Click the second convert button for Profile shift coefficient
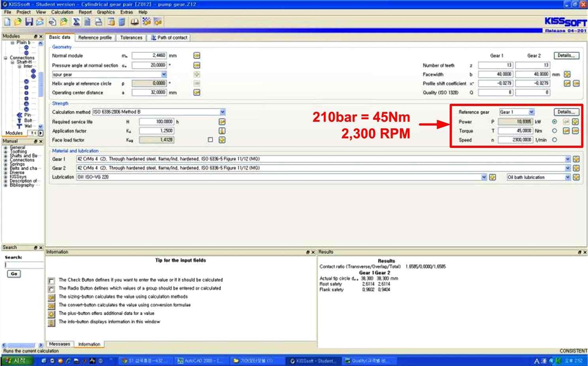 pyautogui.click(x=576, y=84)
